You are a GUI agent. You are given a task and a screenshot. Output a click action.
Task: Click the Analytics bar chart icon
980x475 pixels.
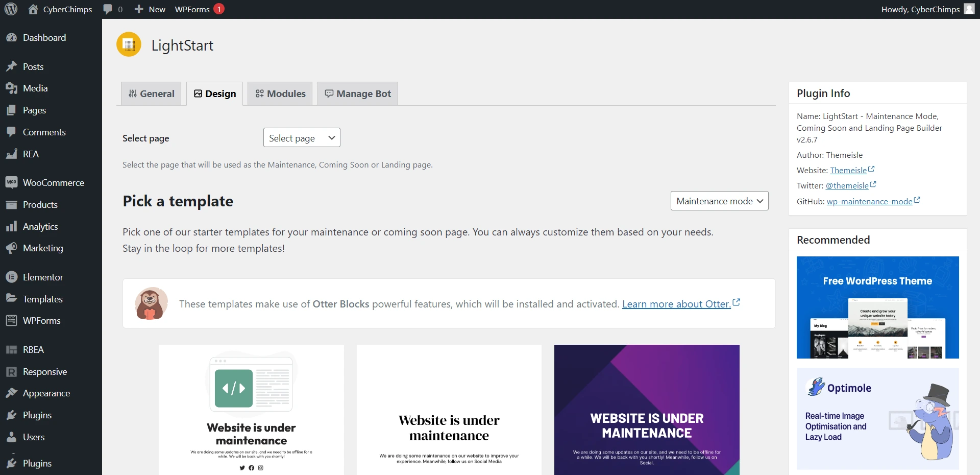(11, 227)
